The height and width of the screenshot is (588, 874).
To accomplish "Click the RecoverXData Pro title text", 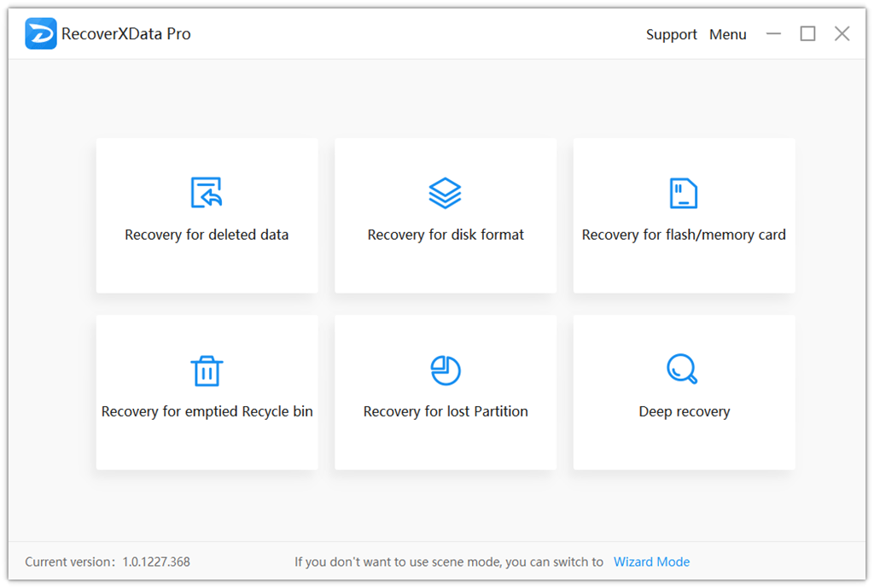I will 126,33.
